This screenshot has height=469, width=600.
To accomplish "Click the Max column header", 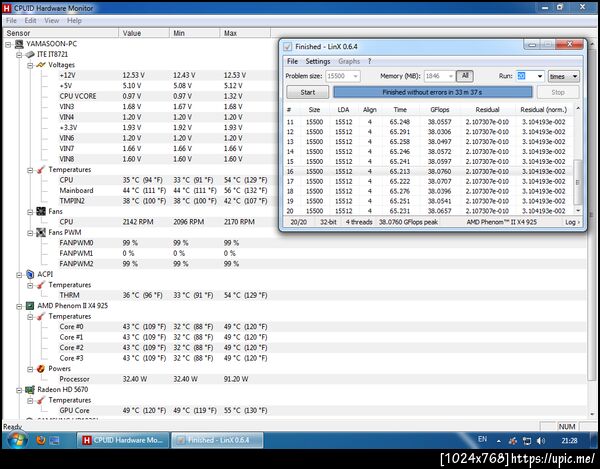I will pyautogui.click(x=245, y=33).
